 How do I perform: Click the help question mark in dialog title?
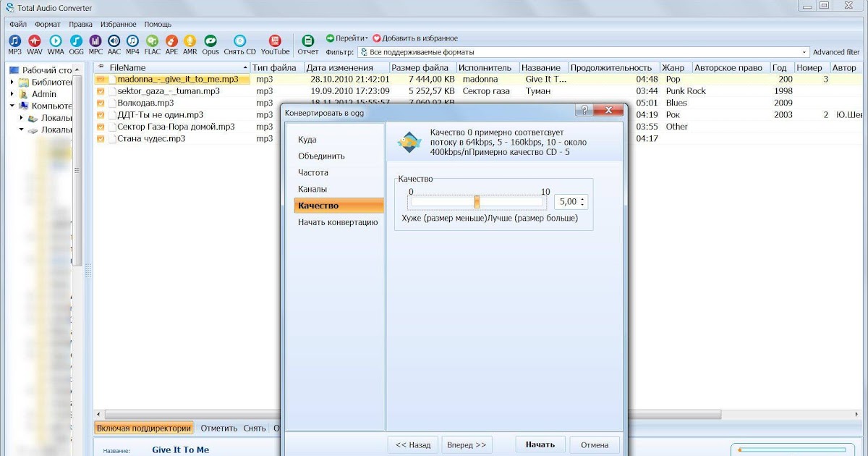point(584,110)
